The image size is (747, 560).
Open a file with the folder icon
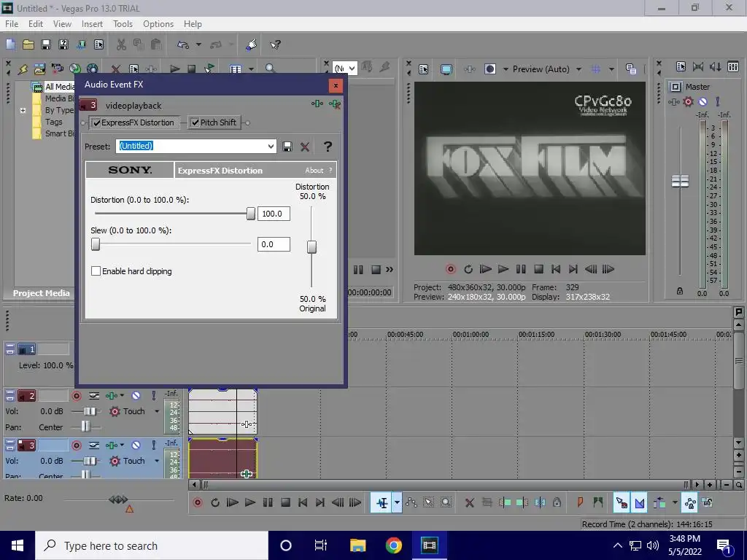click(x=28, y=44)
